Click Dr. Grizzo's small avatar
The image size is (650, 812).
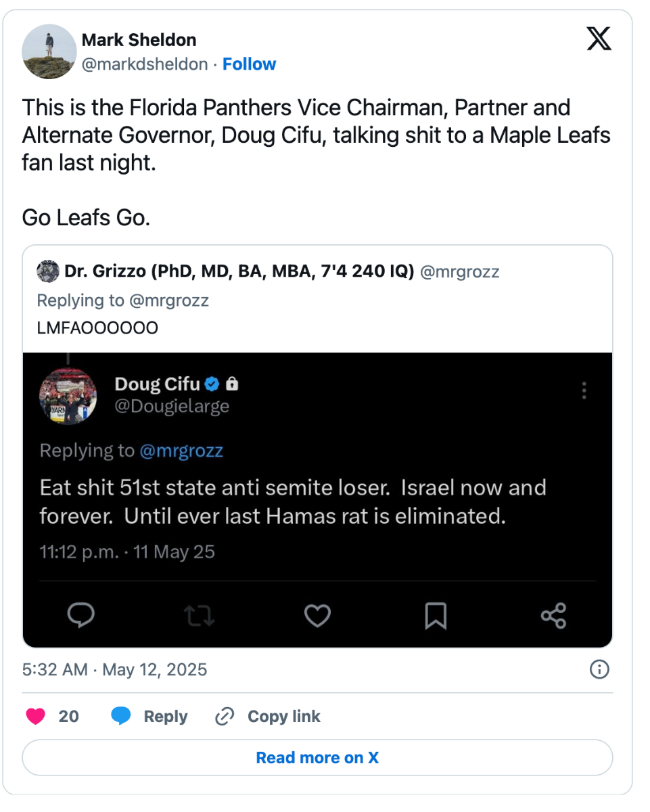coord(47,272)
